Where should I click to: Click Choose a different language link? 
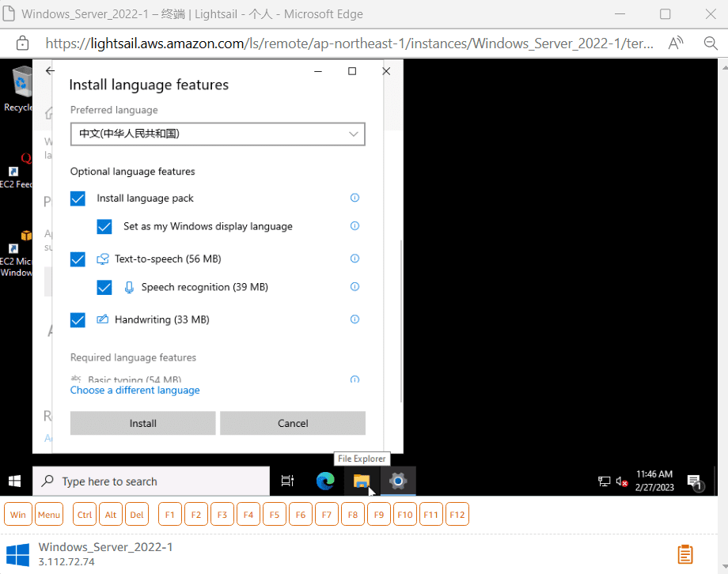(x=135, y=391)
